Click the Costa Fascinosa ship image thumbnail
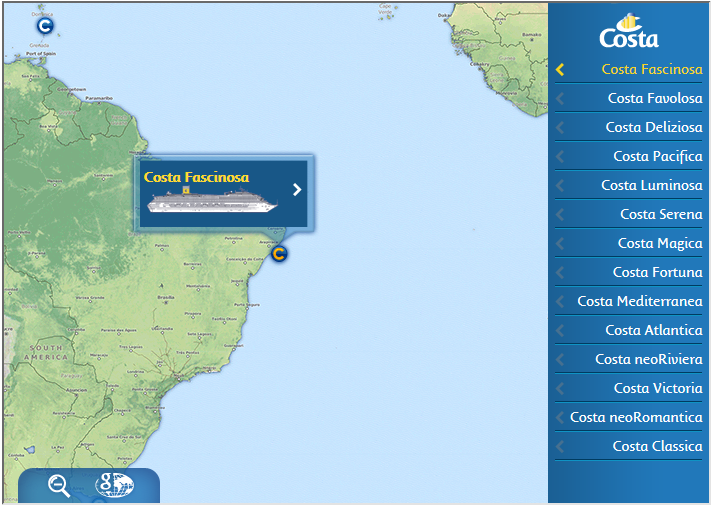This screenshot has height=505, width=711. 212,199
